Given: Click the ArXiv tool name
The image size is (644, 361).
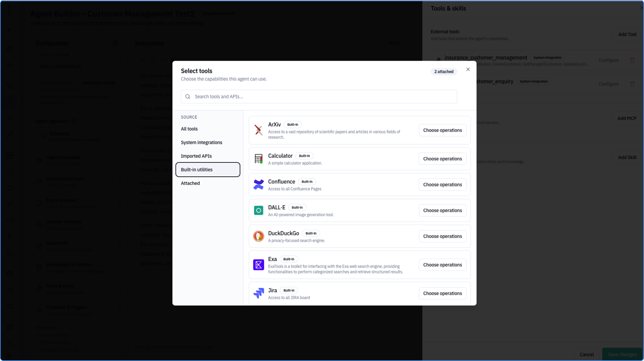Looking at the screenshot, I should coord(274,125).
